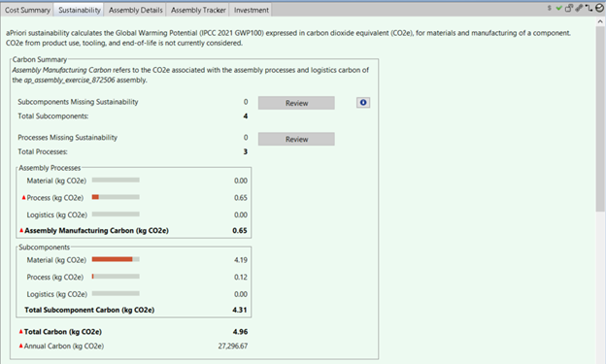Click Subcomponents Missing Sustainability count 0
The image size is (606, 364).
click(x=246, y=102)
